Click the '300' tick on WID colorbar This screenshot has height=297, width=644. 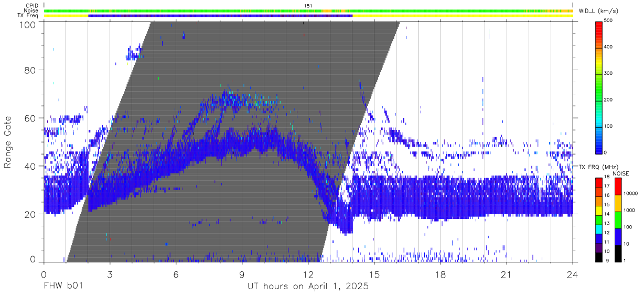pyautogui.click(x=609, y=73)
